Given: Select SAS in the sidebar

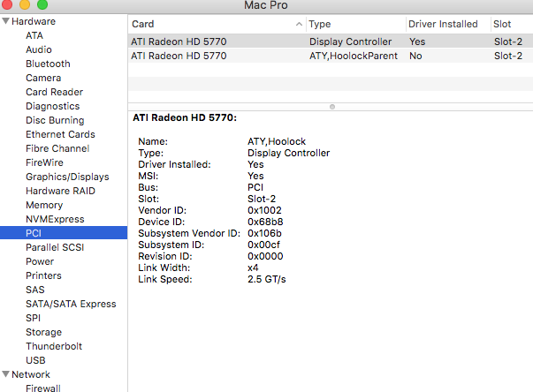Looking at the screenshot, I should [x=35, y=290].
